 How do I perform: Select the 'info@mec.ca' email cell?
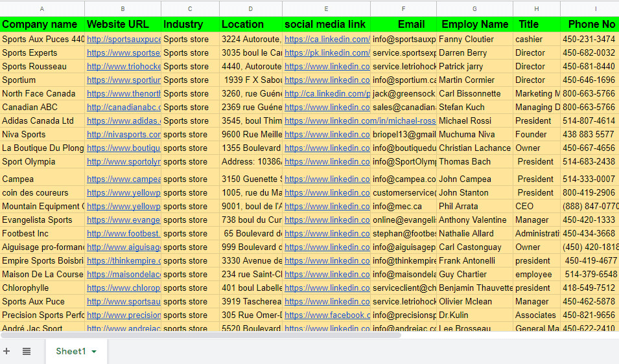tap(403, 207)
